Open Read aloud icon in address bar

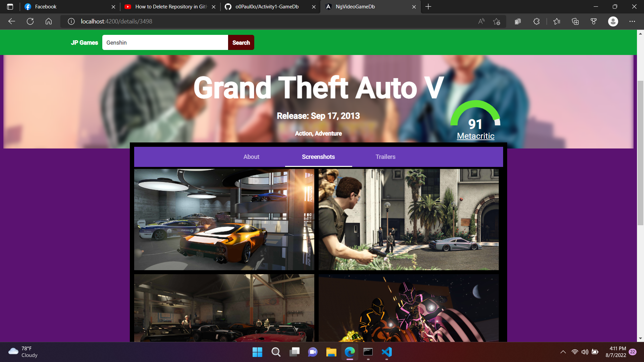click(x=481, y=21)
